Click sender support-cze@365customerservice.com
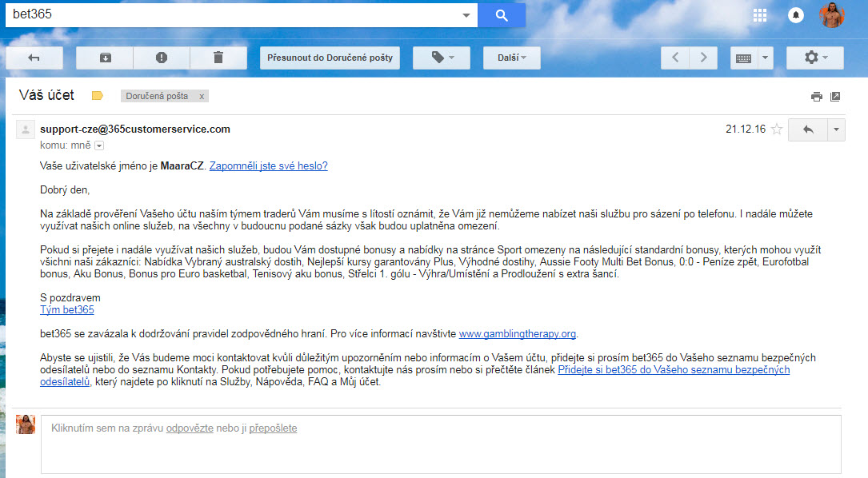Image resolution: width=868 pixels, height=478 pixels. pos(135,129)
